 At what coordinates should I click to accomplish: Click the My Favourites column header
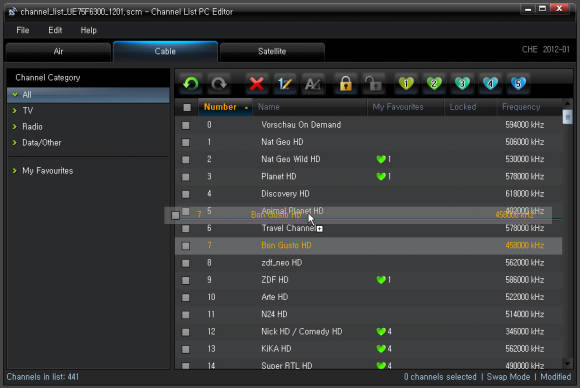(406, 107)
